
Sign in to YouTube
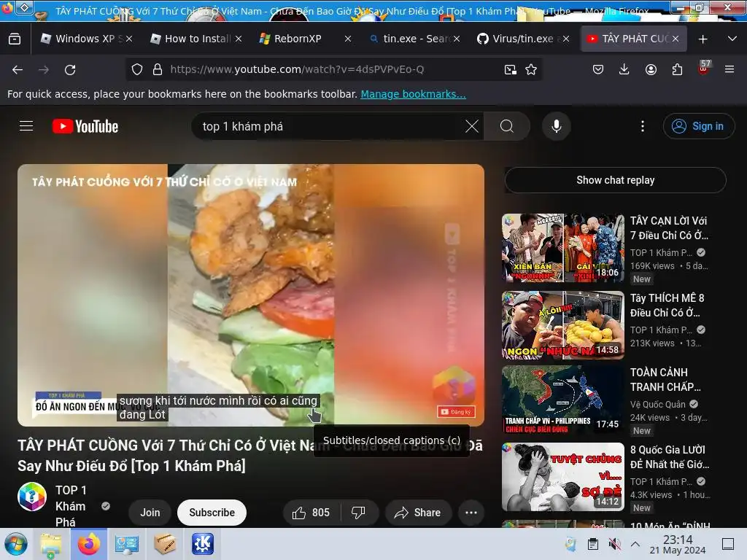[x=698, y=126]
